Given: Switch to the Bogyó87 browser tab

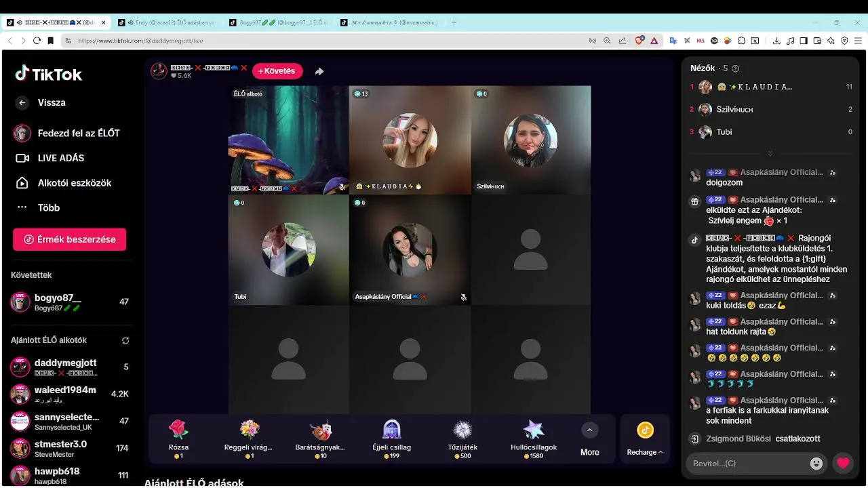Looking at the screenshot, I should [x=278, y=22].
